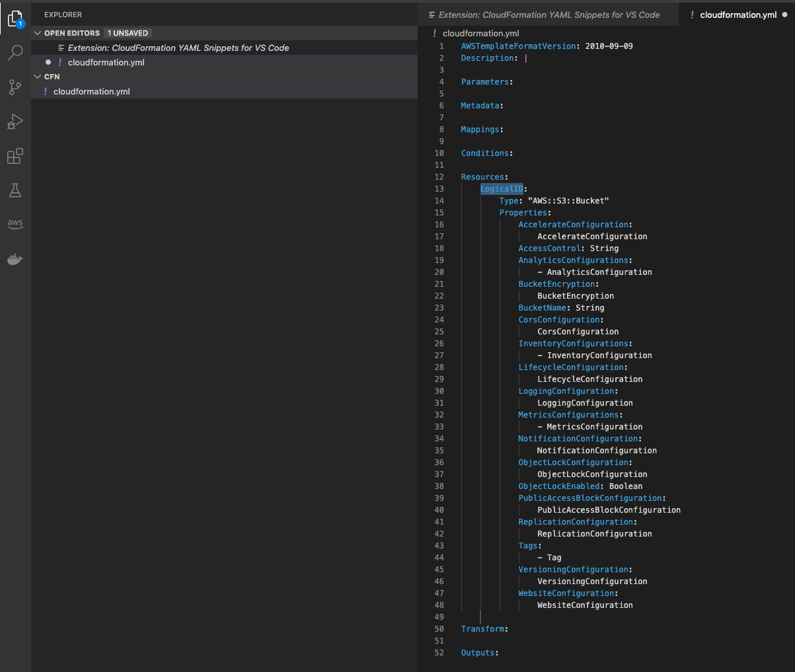Viewport: 795px width, 672px height.
Task: Collapse the CFN folder
Action: pos(38,76)
